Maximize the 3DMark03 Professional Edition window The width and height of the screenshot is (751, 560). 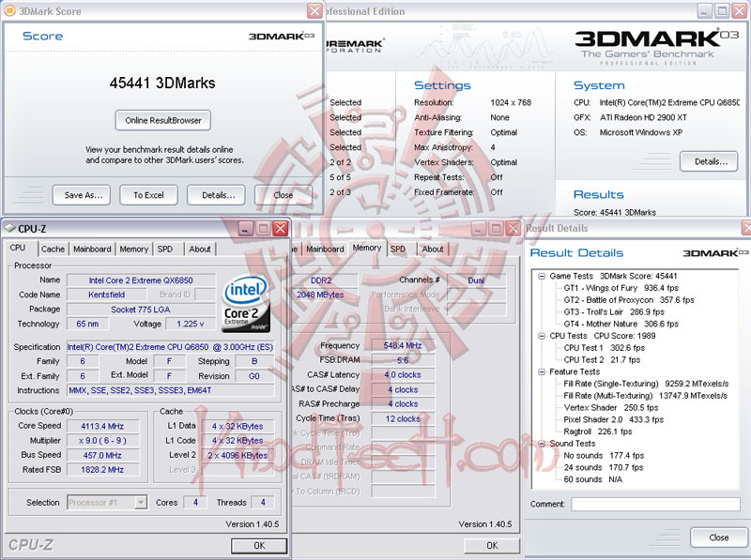(x=722, y=10)
